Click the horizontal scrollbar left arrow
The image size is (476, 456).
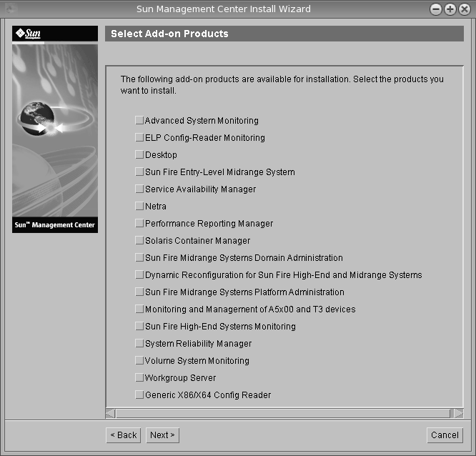coord(110,413)
